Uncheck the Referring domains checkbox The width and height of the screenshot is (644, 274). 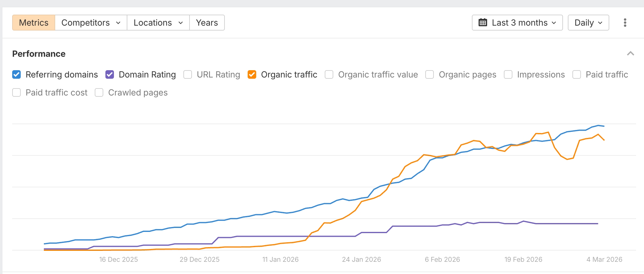16,74
